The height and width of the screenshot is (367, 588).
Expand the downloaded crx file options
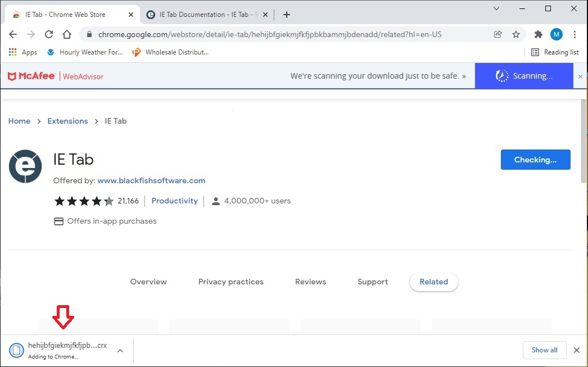[x=120, y=350]
